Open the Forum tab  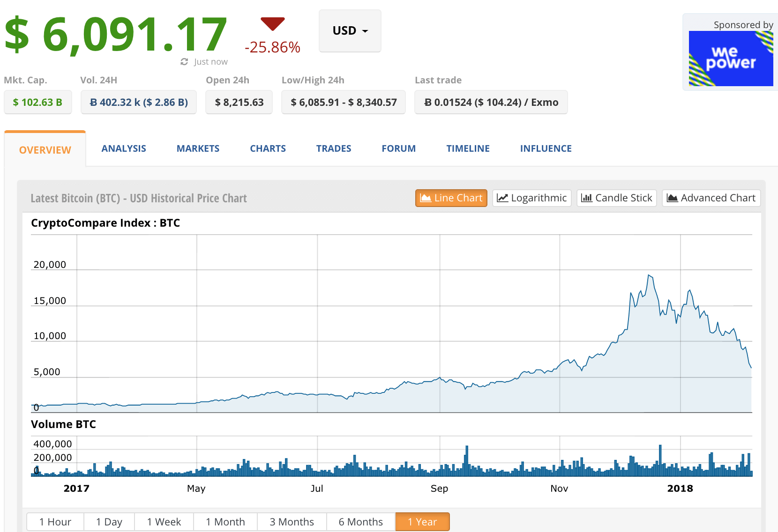[398, 148]
